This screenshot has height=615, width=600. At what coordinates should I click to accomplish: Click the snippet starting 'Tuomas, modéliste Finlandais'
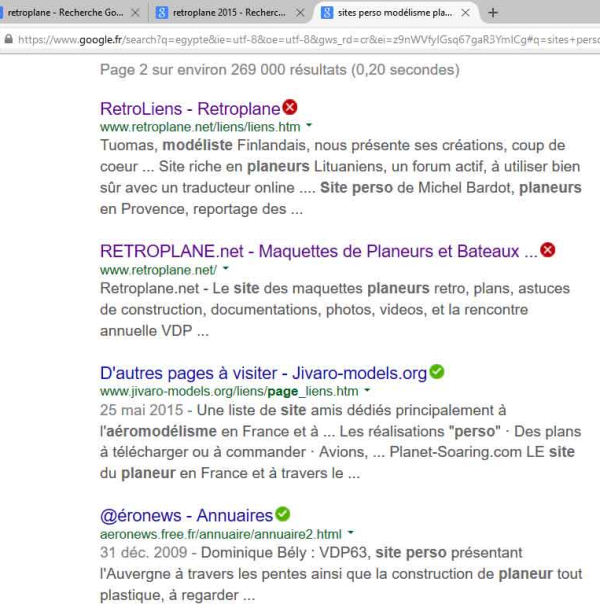point(341,177)
